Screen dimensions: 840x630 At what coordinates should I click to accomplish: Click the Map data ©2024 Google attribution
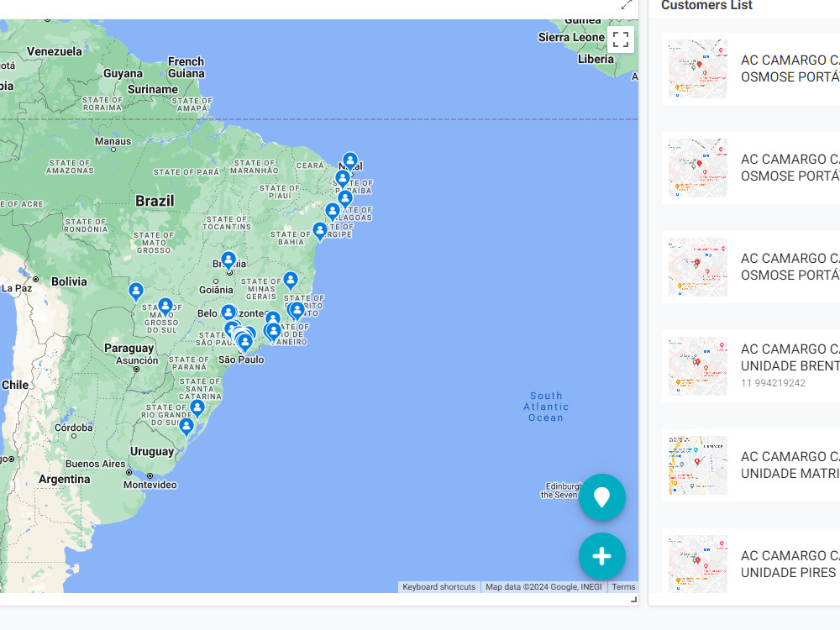click(543, 586)
